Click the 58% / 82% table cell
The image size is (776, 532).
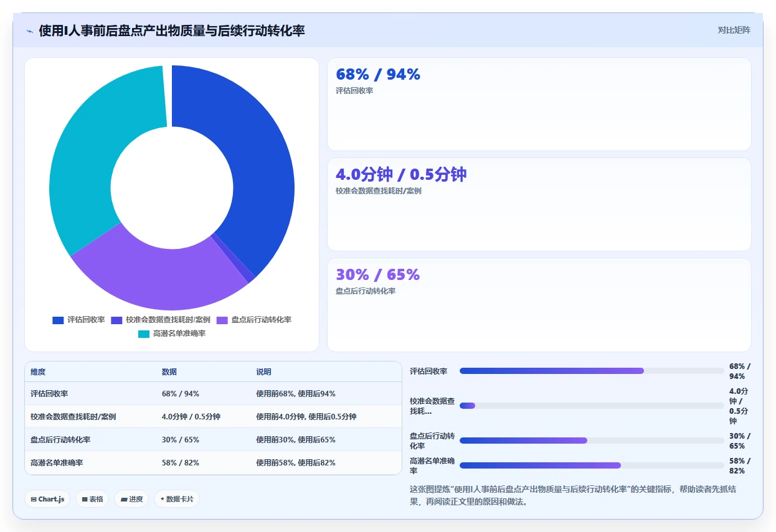coord(181,463)
